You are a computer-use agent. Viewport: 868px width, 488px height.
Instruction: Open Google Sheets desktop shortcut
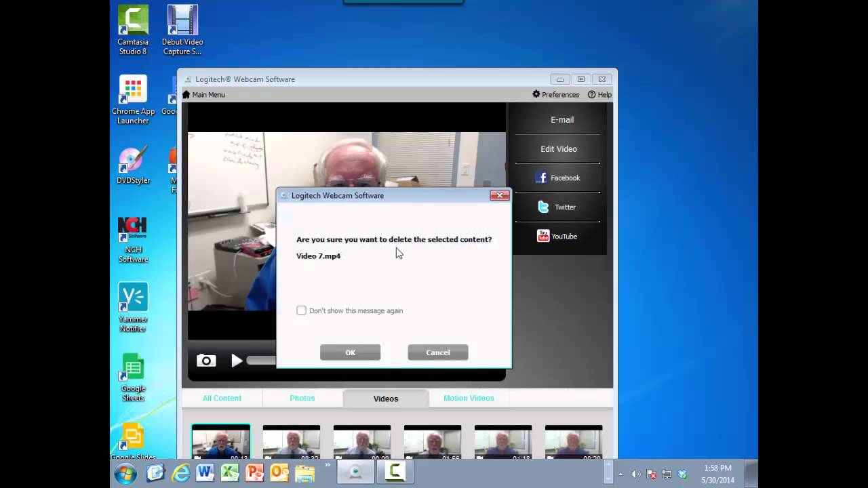pos(133,378)
